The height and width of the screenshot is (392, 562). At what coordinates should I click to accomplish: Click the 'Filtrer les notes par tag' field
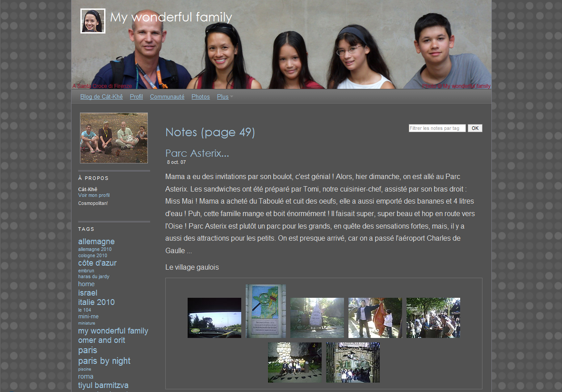[x=437, y=128]
